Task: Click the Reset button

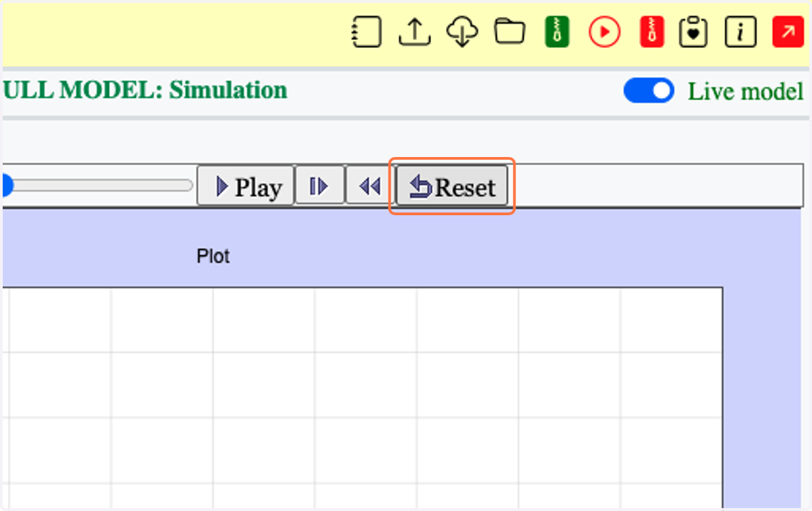Action: click(x=451, y=186)
